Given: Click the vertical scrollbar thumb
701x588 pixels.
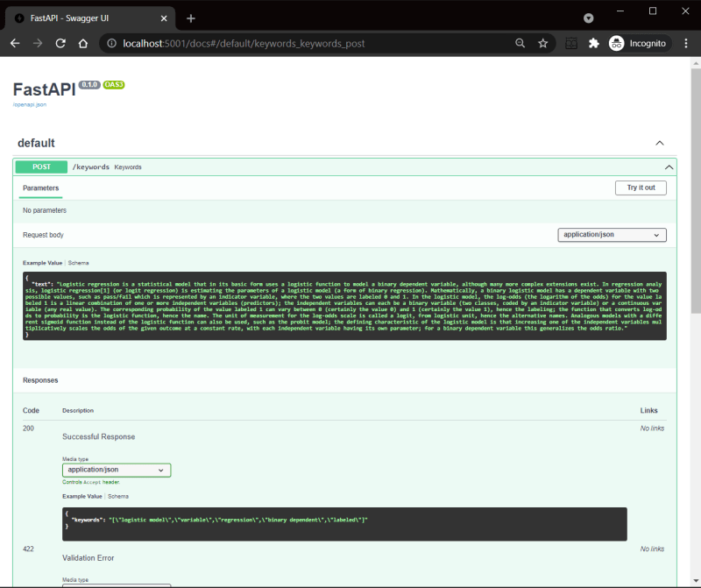Looking at the screenshot, I should 696,190.
